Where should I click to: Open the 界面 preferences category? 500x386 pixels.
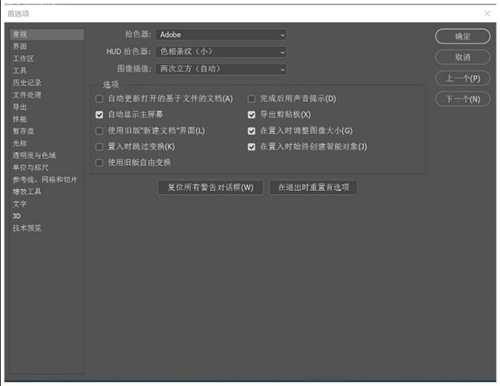(x=20, y=46)
